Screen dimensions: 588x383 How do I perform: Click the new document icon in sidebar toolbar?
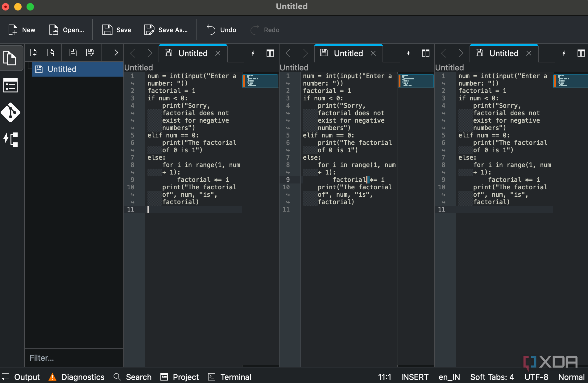(x=33, y=53)
